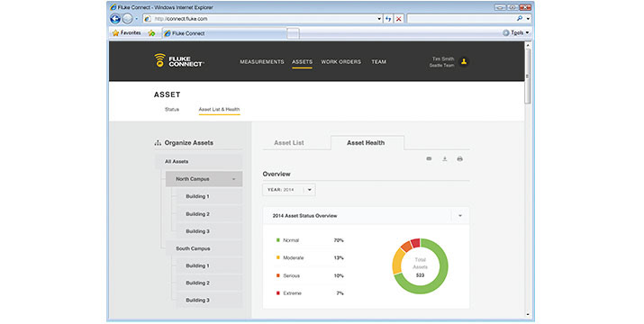Select the South Campus node
Image resolution: width=644 pixels, height=324 pixels.
click(x=204, y=248)
